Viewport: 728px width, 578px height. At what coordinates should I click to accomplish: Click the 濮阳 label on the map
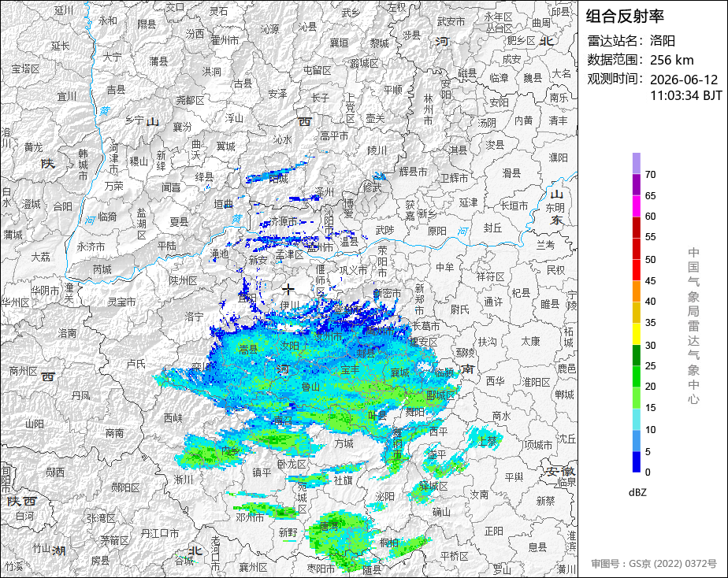tap(558, 157)
